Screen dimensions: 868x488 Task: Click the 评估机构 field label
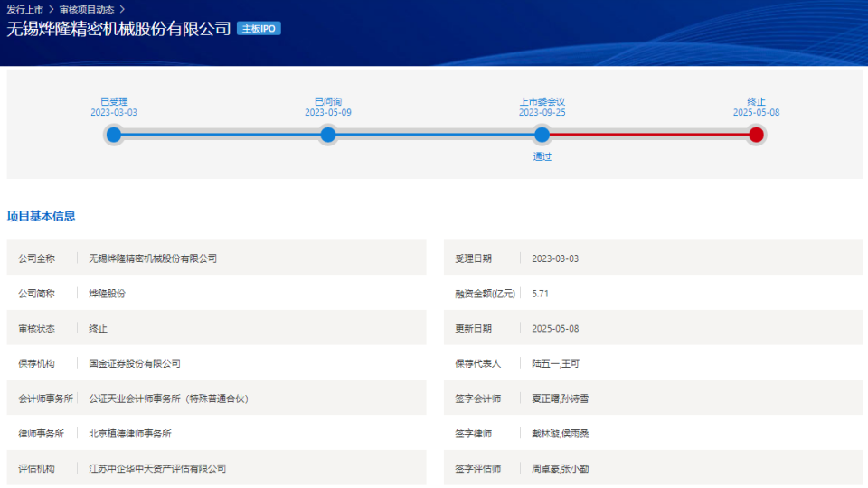click(x=36, y=469)
